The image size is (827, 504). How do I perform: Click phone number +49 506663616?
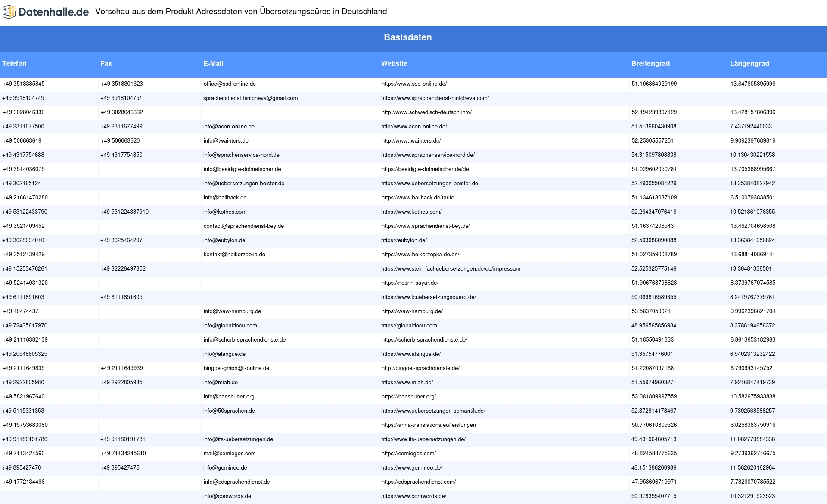click(x=22, y=141)
